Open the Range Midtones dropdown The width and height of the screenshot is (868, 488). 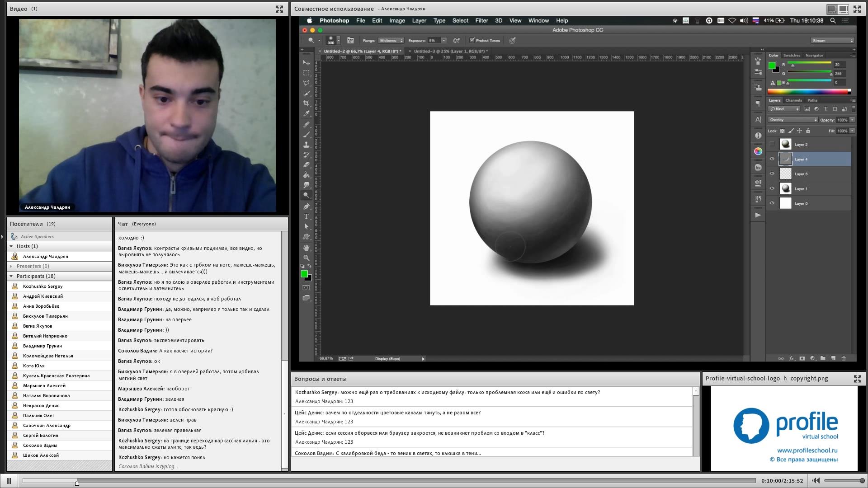point(391,40)
